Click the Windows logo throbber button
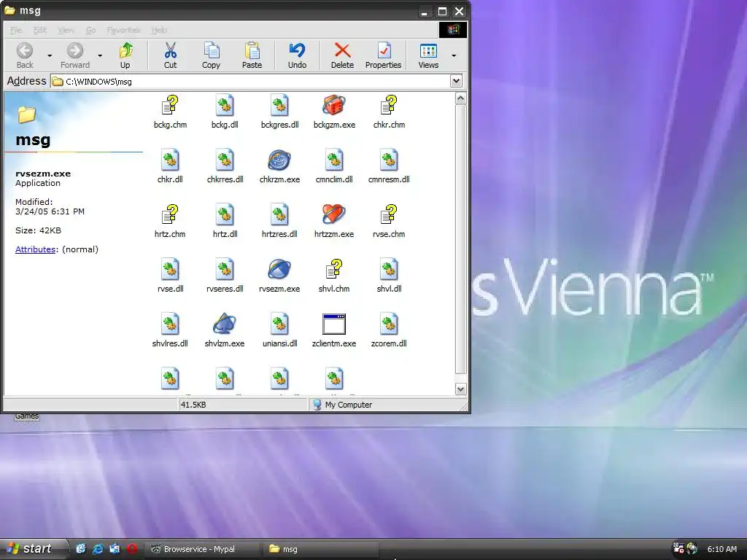 point(452,29)
